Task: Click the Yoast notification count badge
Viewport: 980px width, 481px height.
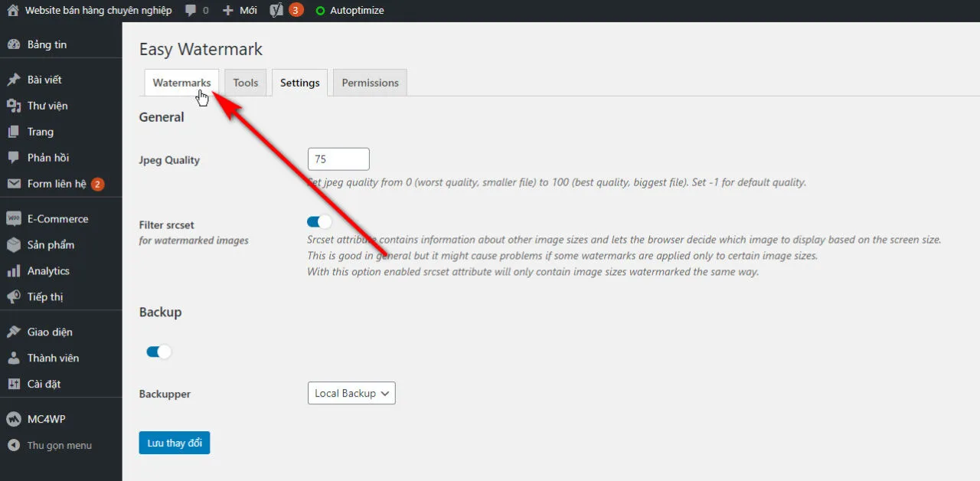Action: pyautogui.click(x=296, y=11)
